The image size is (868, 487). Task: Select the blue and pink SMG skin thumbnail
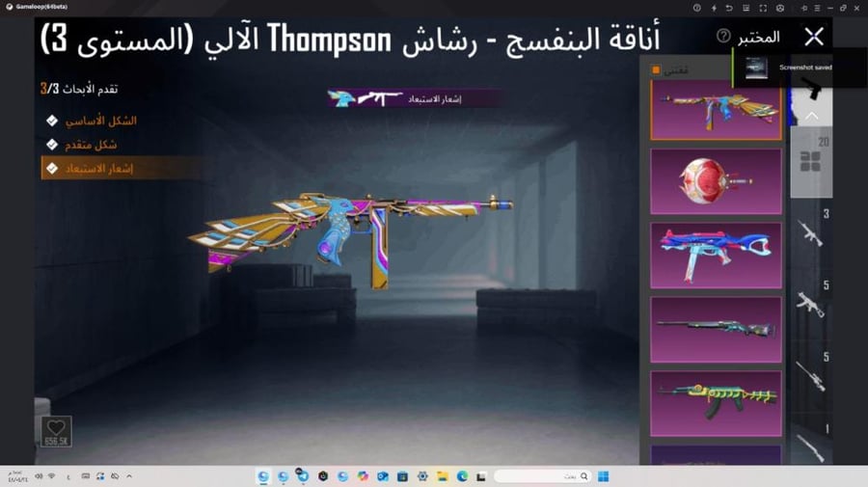point(716,256)
